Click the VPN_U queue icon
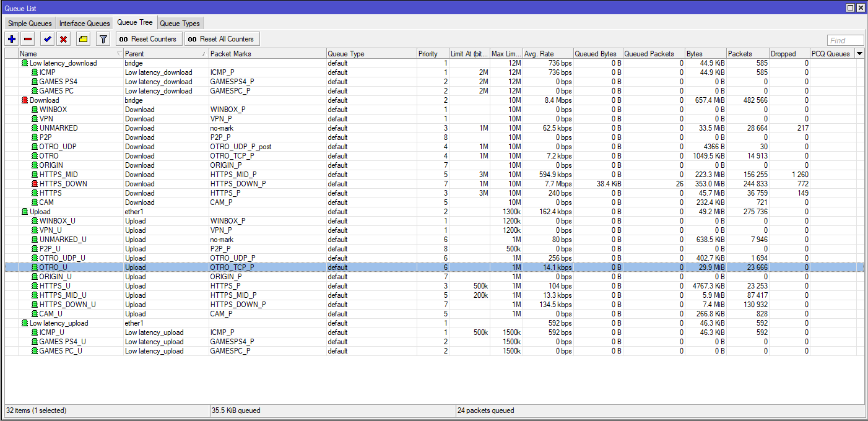The image size is (868, 421). coord(35,230)
